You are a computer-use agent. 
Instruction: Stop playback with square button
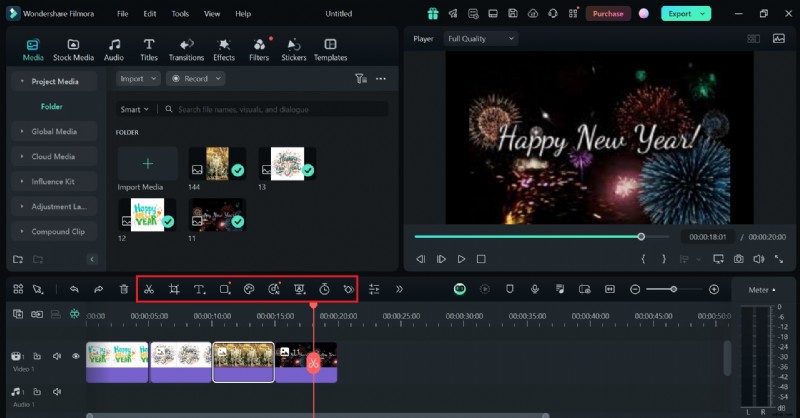point(481,259)
